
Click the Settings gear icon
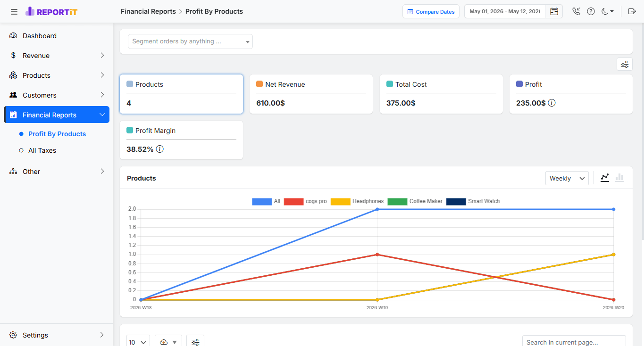coord(13,335)
